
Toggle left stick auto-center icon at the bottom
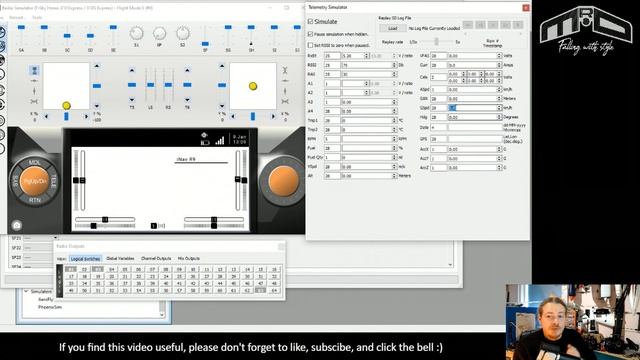[x=34, y=101]
